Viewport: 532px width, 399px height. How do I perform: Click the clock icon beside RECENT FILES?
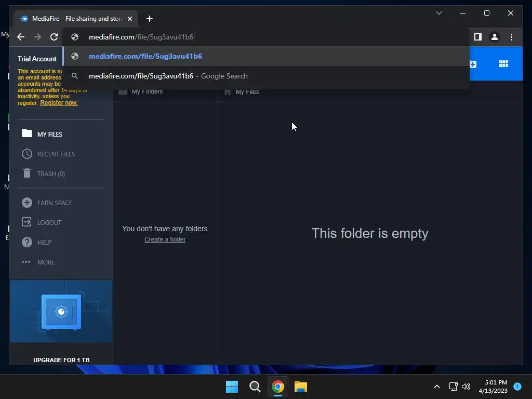pos(27,154)
